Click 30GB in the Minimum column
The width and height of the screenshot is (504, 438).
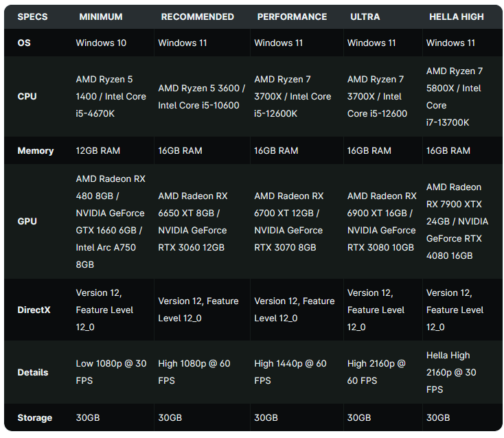coord(88,418)
